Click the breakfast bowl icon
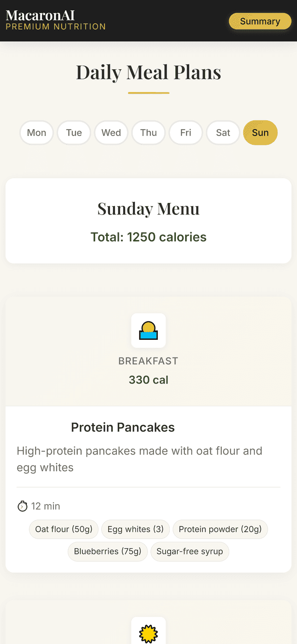The height and width of the screenshot is (644, 297). pos(148,330)
